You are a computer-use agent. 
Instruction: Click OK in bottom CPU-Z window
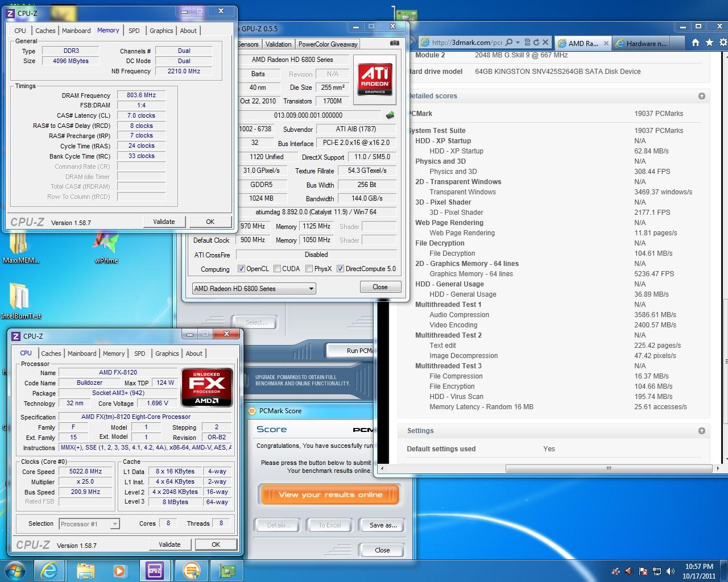[216, 544]
